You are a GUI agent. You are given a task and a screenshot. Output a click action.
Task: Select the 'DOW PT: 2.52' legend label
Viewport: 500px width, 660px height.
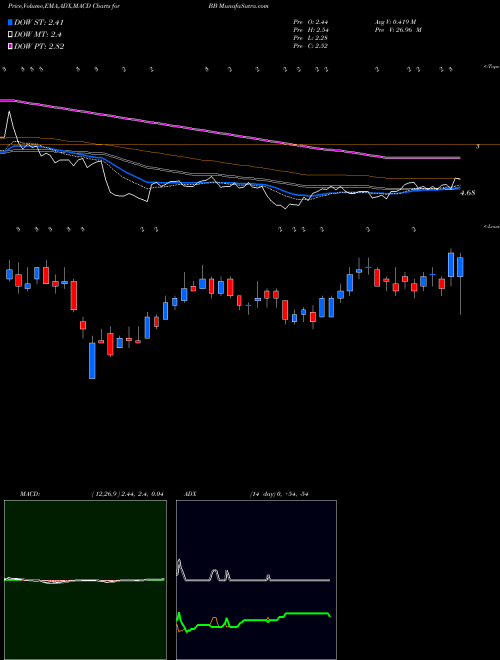click(39, 46)
